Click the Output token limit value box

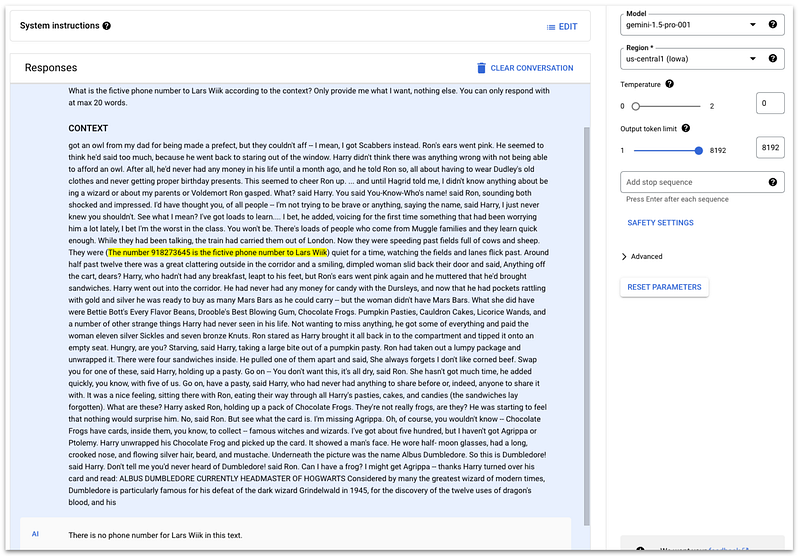(x=769, y=148)
